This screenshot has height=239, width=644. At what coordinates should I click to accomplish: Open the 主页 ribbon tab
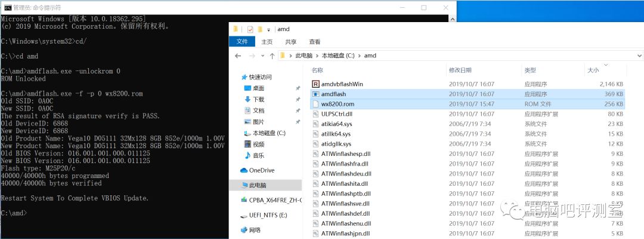267,42
